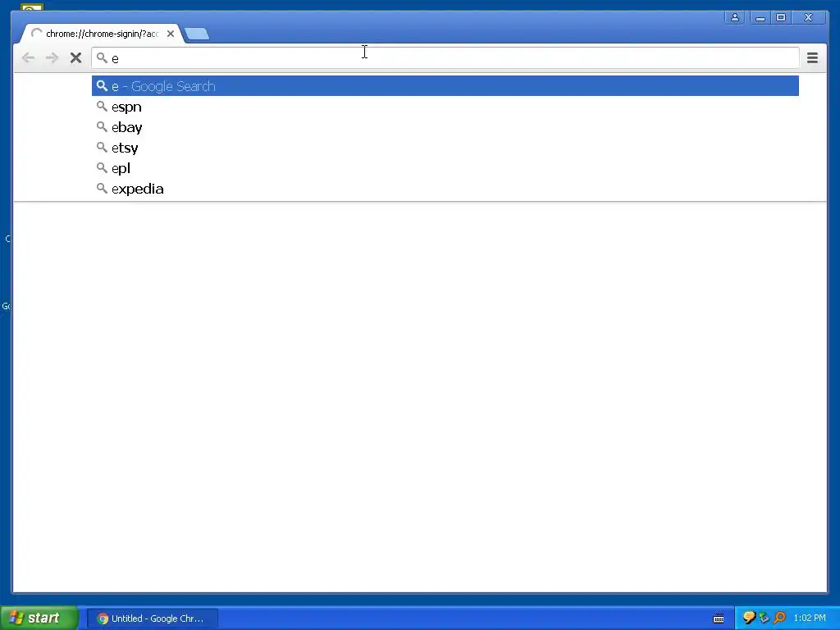
Task: Click the Forward navigation arrow
Action: tap(52, 58)
